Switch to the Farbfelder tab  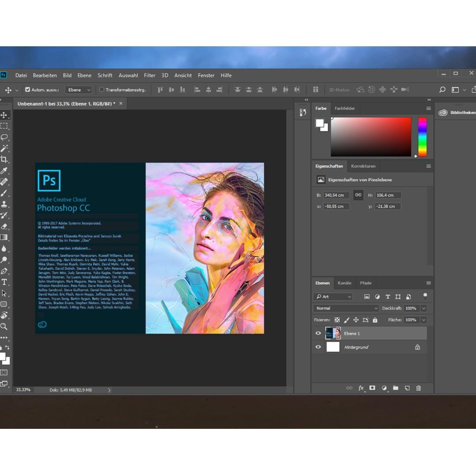(345, 108)
